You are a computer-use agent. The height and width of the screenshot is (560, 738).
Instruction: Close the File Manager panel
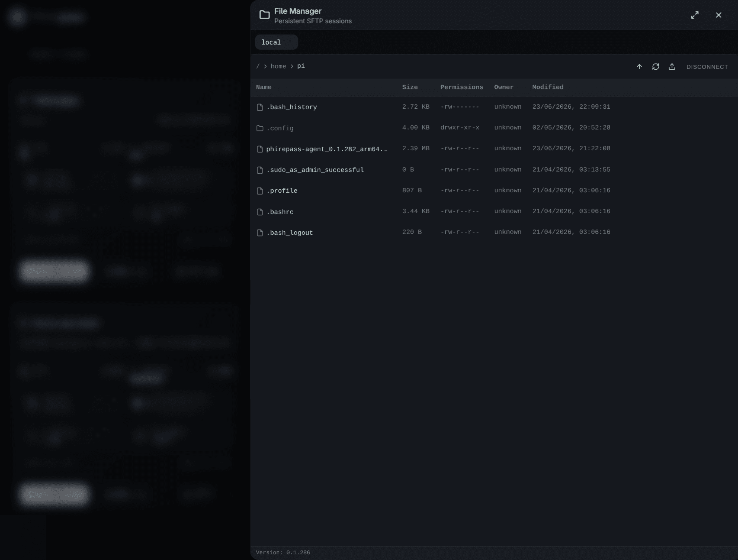(719, 15)
